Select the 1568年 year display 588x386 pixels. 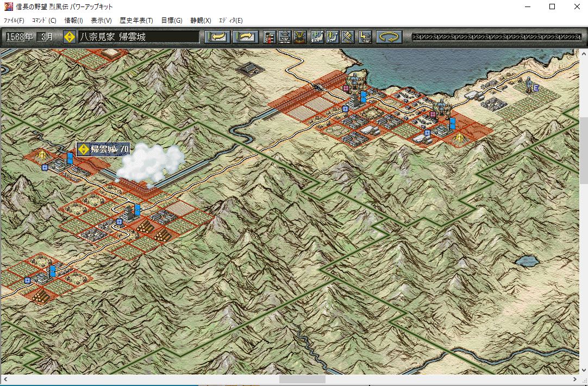(20, 37)
